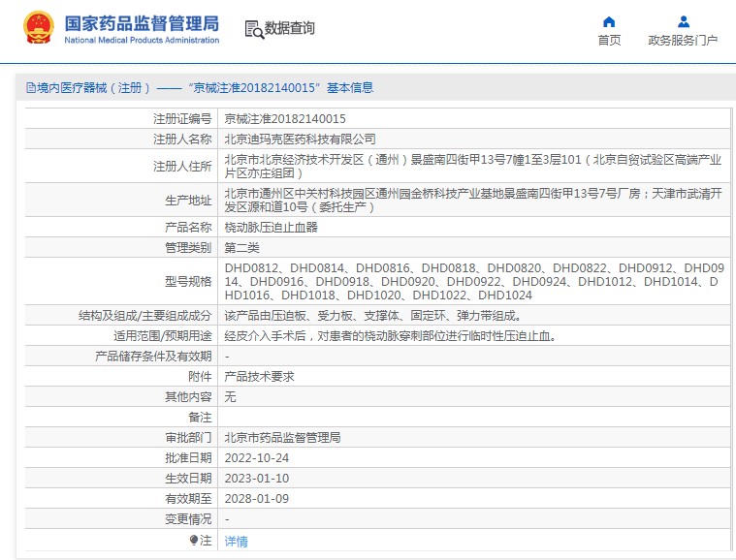
Task: Click the 批准日期 label
Action: click(x=188, y=457)
